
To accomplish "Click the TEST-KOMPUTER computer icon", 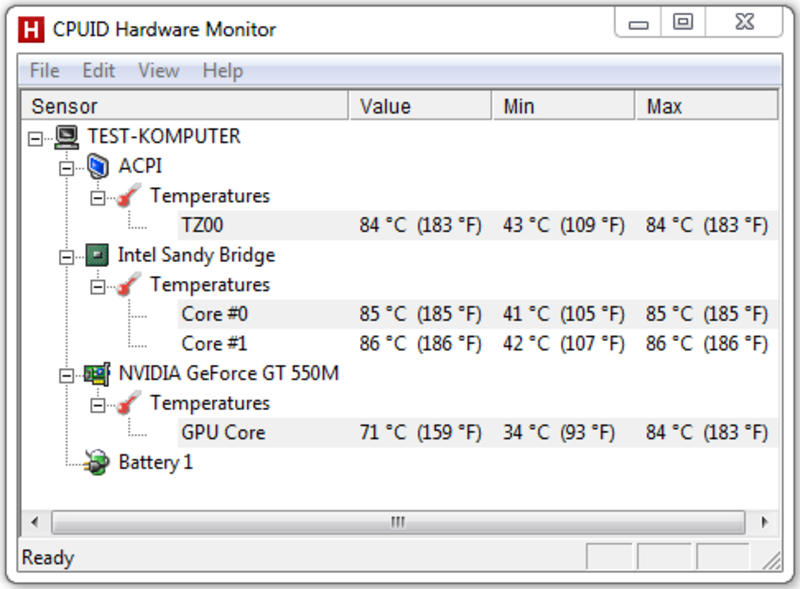I will pyautogui.click(x=66, y=137).
